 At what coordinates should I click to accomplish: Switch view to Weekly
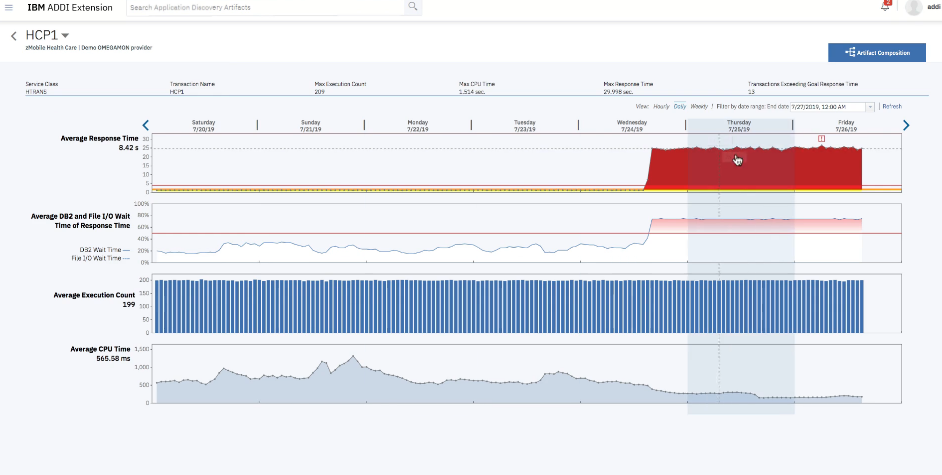[x=699, y=106]
